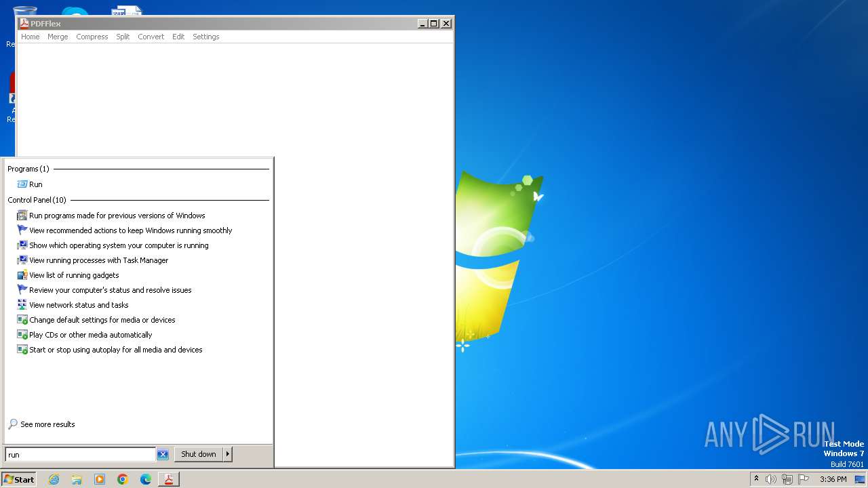Viewport: 868px width, 488px height.
Task: Click icon beside Show which operating system
Action: (22, 245)
